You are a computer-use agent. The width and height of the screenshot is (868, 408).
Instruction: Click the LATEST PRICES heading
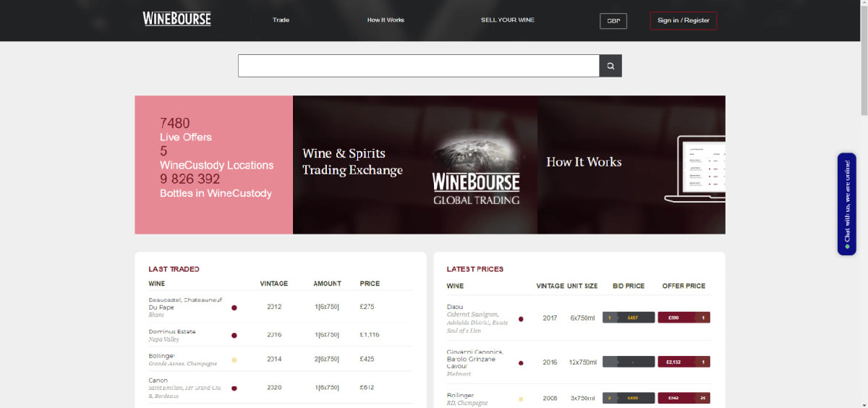point(475,269)
